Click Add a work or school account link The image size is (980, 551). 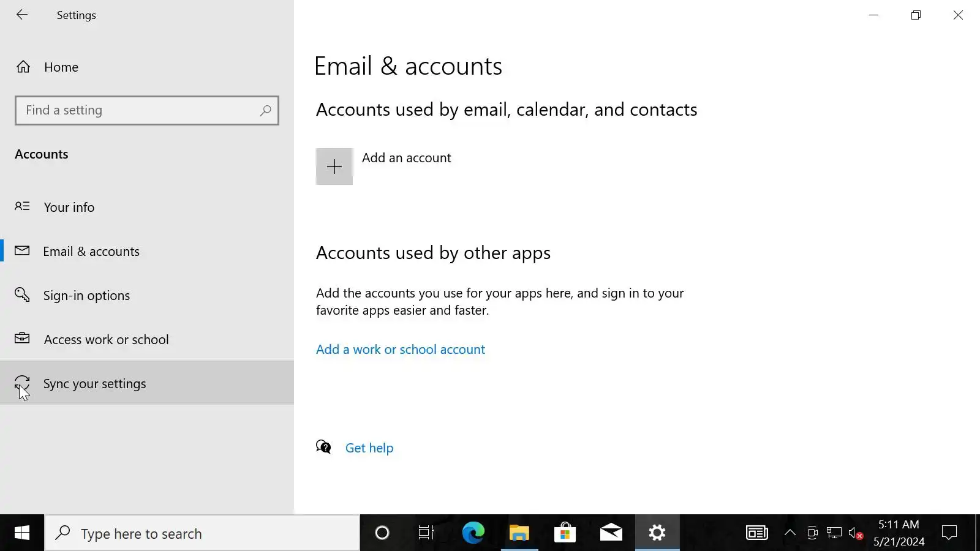401,349
